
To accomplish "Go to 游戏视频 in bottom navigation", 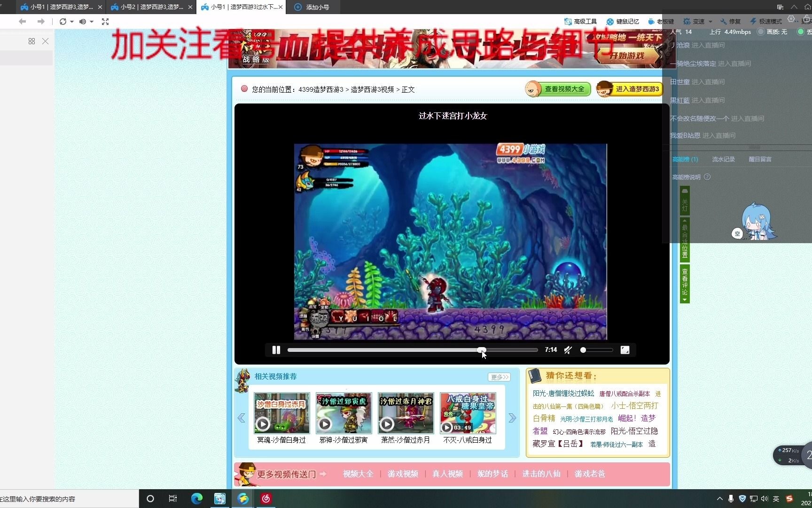I will click(x=403, y=474).
